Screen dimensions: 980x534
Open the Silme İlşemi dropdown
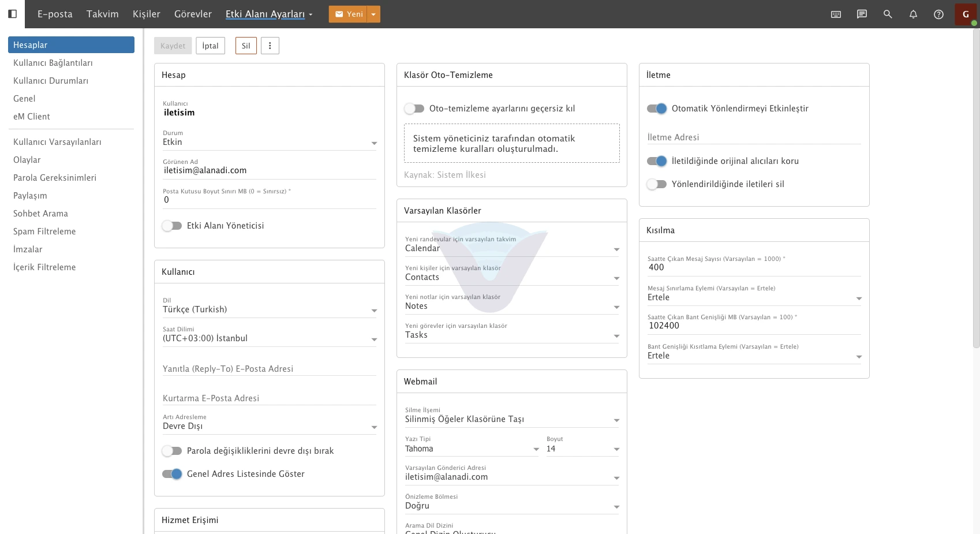(512, 419)
